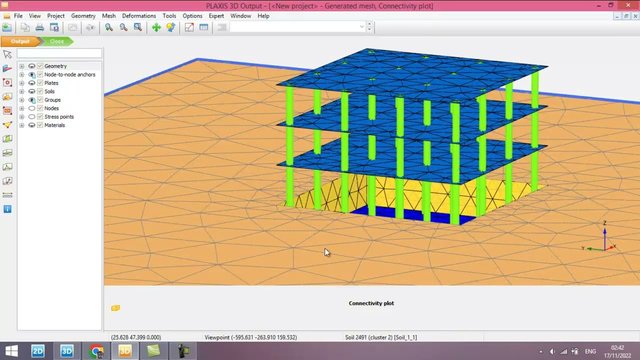Click the lightbulb hint icon in toolbar
The width and height of the screenshot is (640, 360).
click(x=170, y=28)
